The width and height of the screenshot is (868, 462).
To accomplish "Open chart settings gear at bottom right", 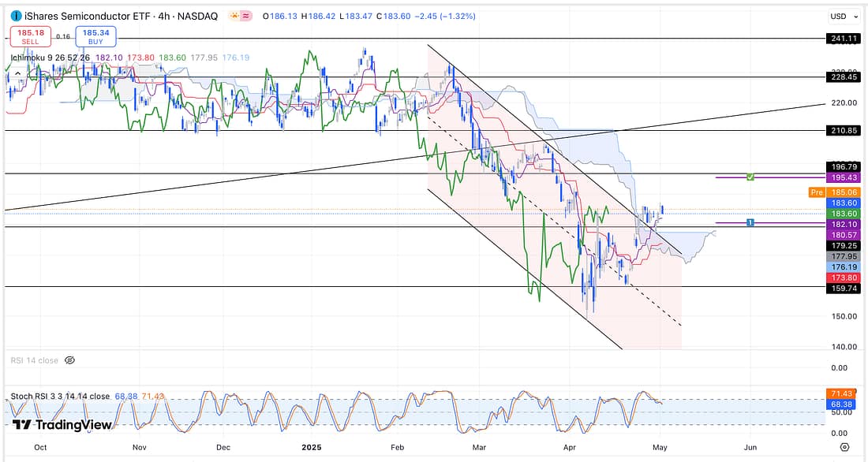I will 844,447.
